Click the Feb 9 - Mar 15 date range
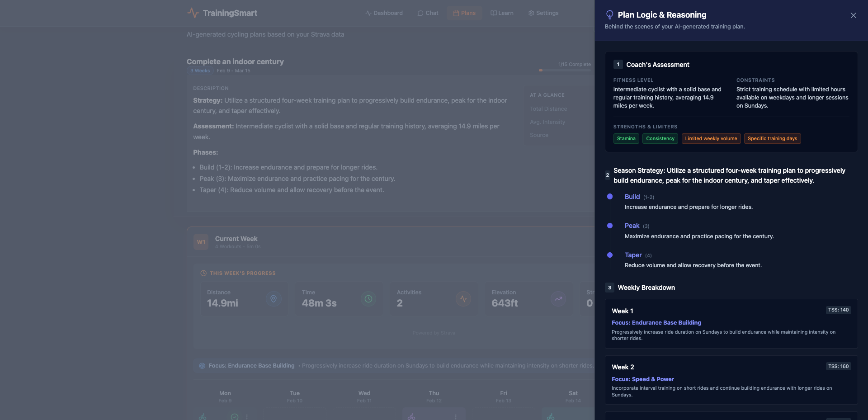 (x=233, y=71)
